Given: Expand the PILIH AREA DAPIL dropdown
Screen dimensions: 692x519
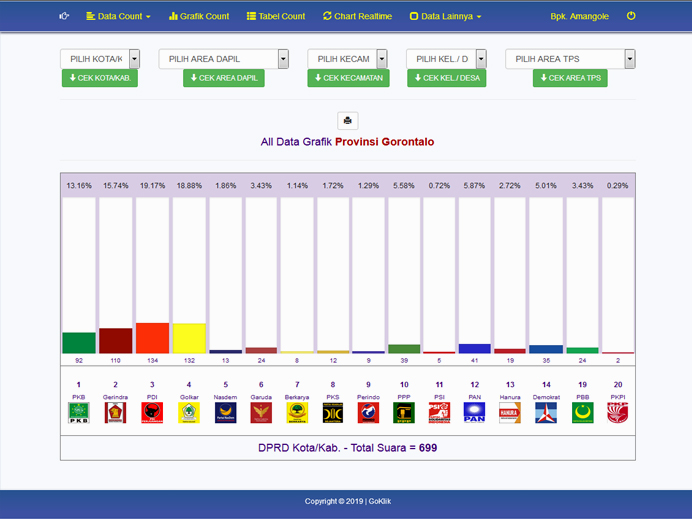Looking at the screenshot, I should [x=223, y=59].
